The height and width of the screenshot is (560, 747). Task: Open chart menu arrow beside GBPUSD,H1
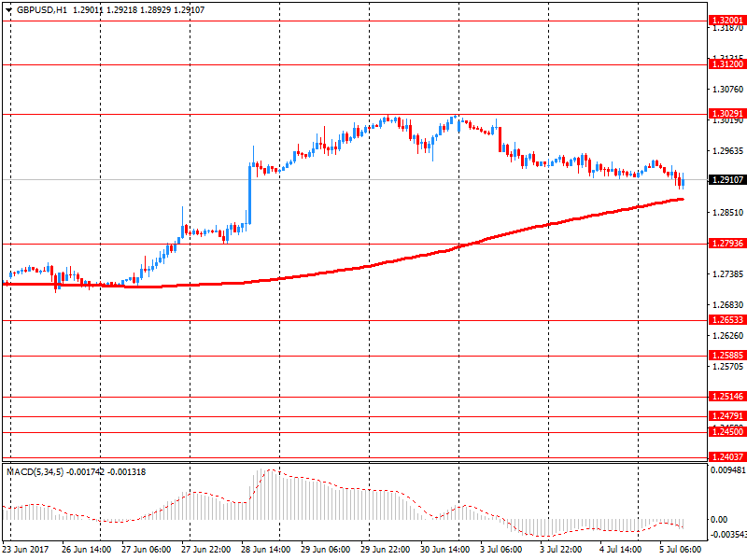8,10
